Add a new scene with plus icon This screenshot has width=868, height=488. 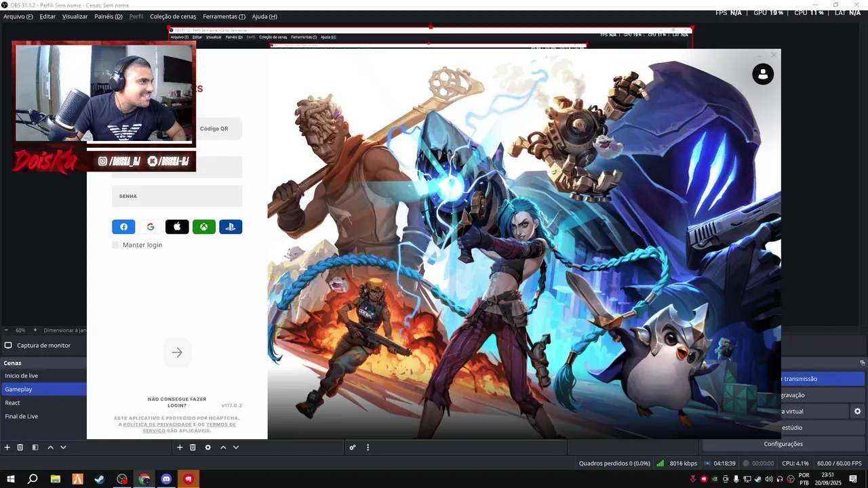(x=7, y=447)
